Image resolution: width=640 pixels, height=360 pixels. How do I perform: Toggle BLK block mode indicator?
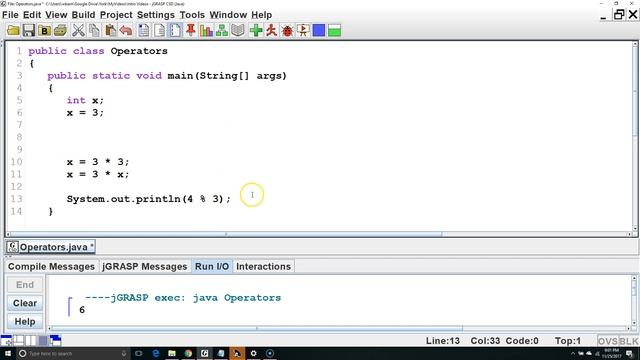click(629, 341)
